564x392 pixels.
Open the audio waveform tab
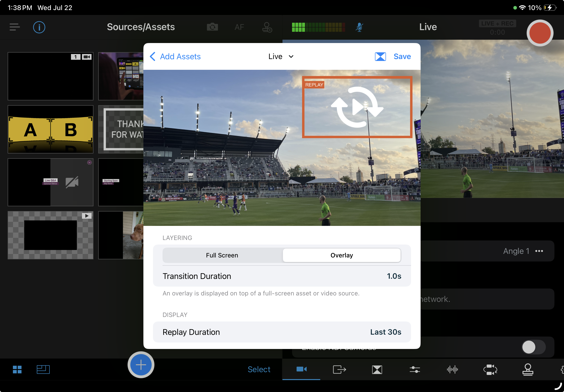pos(453,369)
